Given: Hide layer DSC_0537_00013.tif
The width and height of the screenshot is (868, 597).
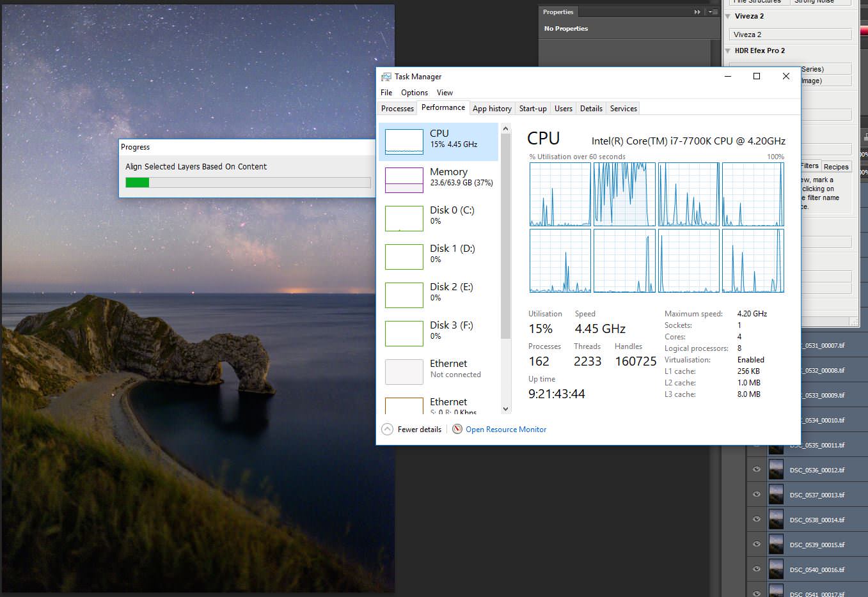Looking at the screenshot, I should 757,494.
